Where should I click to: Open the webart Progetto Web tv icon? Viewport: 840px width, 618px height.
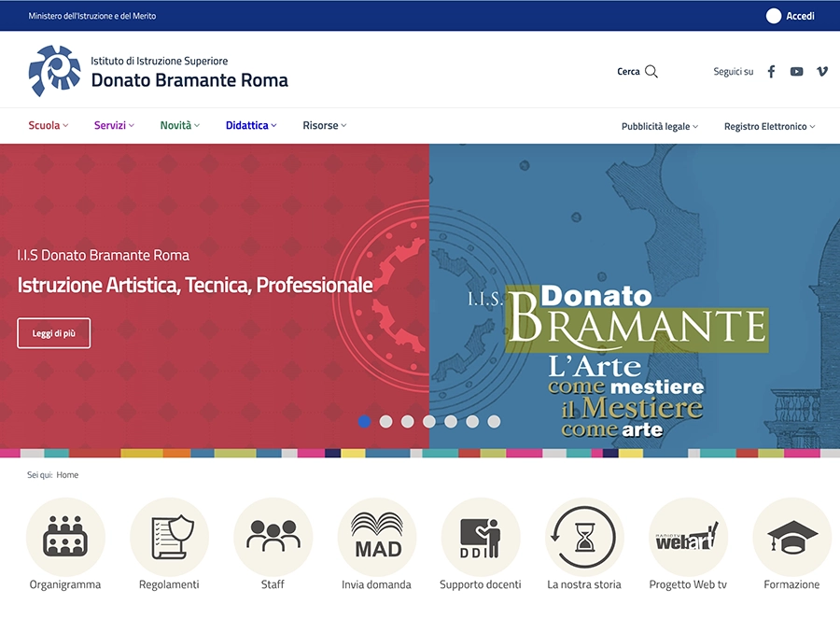(689, 537)
